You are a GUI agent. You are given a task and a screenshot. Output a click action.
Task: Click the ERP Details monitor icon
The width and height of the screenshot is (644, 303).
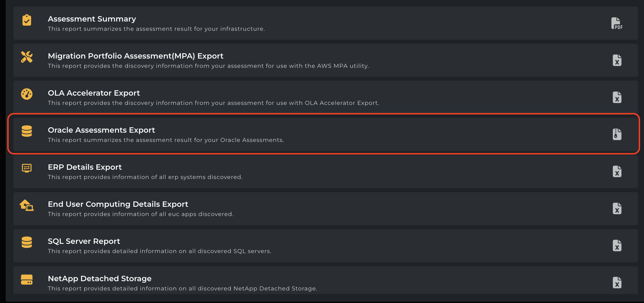coord(27,168)
